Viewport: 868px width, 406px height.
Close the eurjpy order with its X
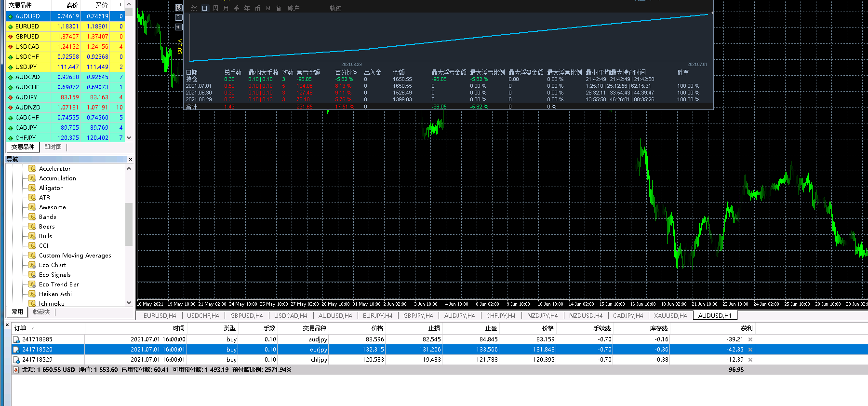750,350
